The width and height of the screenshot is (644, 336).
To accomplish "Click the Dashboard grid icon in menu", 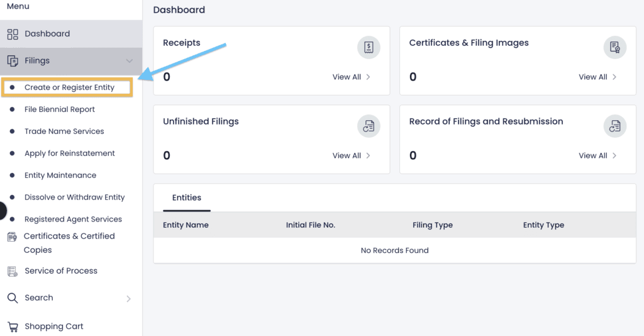I will [13, 34].
